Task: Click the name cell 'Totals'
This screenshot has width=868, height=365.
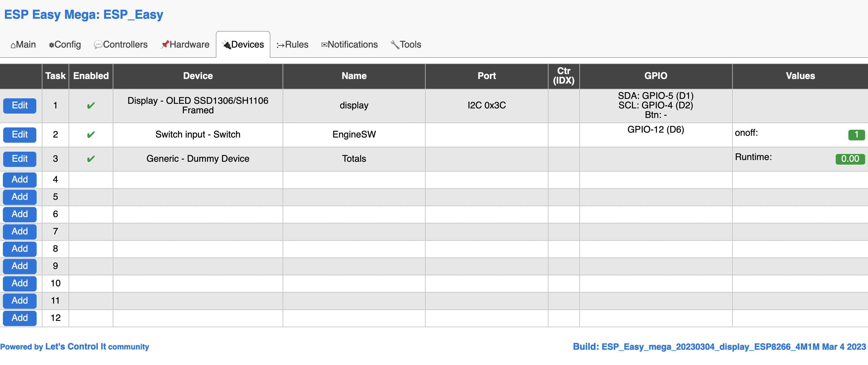Action: coord(354,159)
